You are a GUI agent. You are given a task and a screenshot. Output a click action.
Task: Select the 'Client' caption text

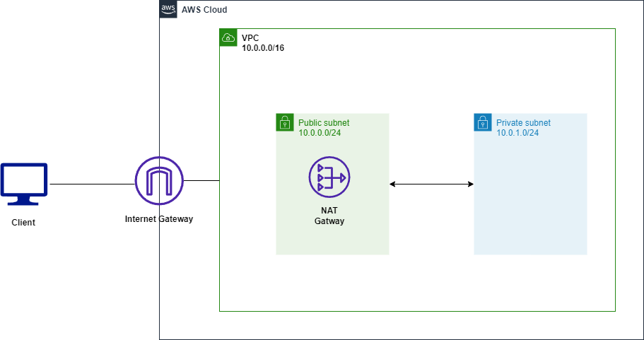(x=23, y=223)
